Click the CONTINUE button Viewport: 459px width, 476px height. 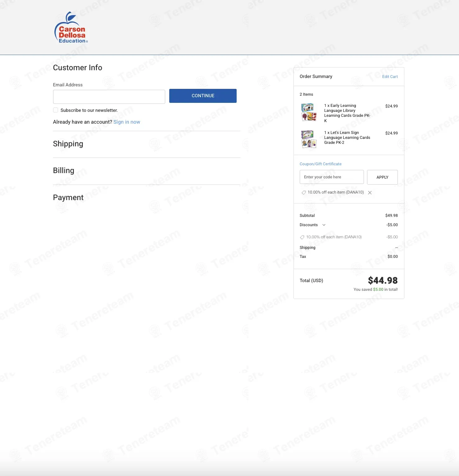(x=203, y=96)
